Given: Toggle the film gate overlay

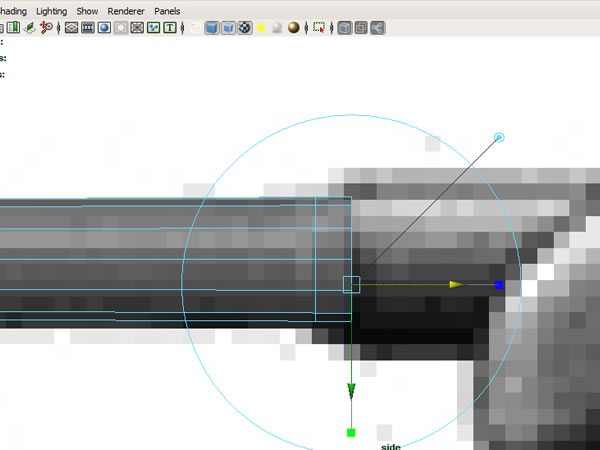Looking at the screenshot, I should tap(88, 28).
